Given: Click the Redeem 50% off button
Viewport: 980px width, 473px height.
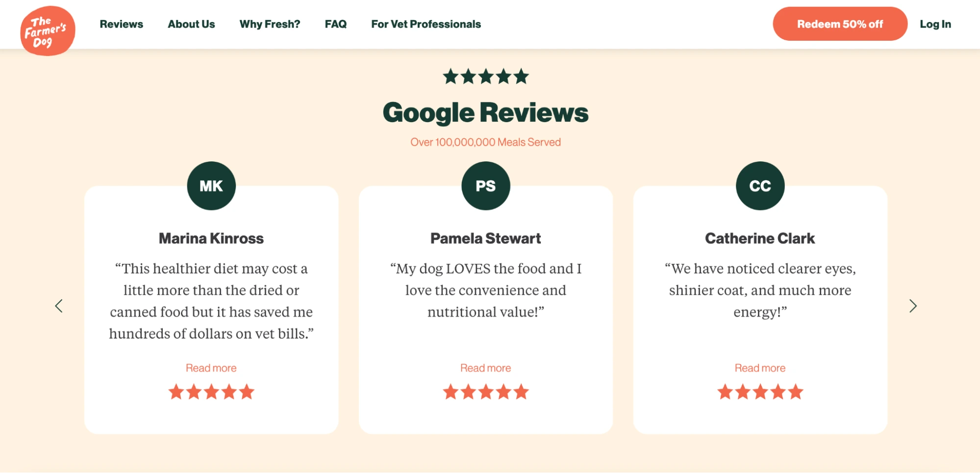Looking at the screenshot, I should point(839,24).
